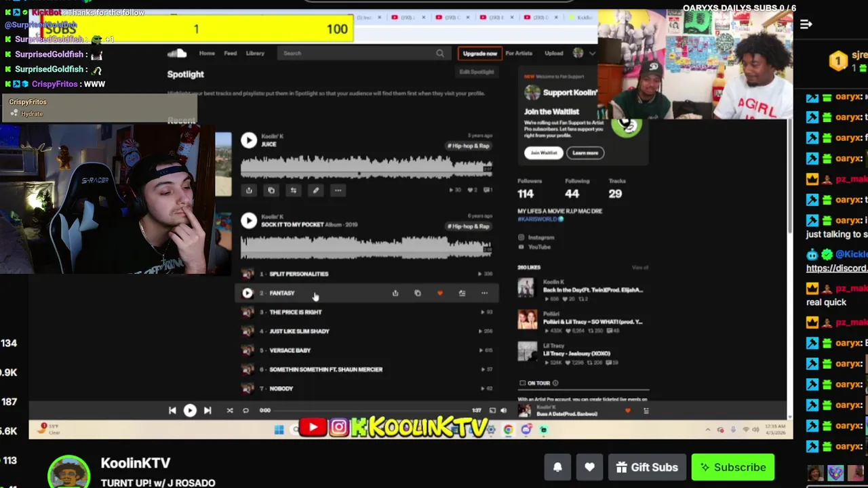Copy link icon on FANTASY row

(418, 293)
